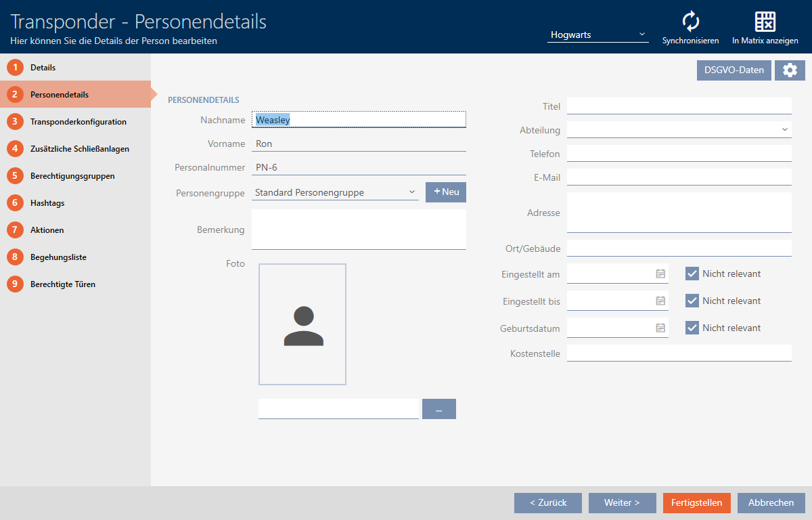Uncheck Nicht relevant for Eingestellt am
812x520 pixels.
coord(692,274)
